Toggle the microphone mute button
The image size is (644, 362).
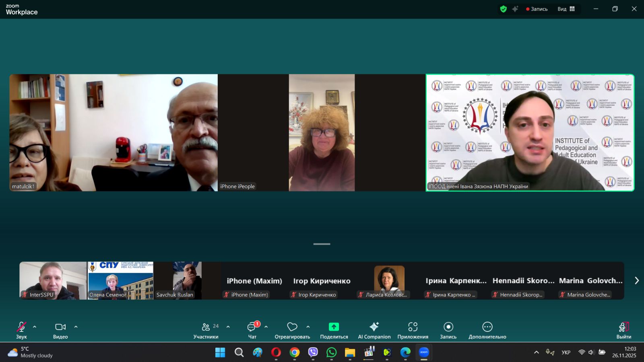pos(21,327)
